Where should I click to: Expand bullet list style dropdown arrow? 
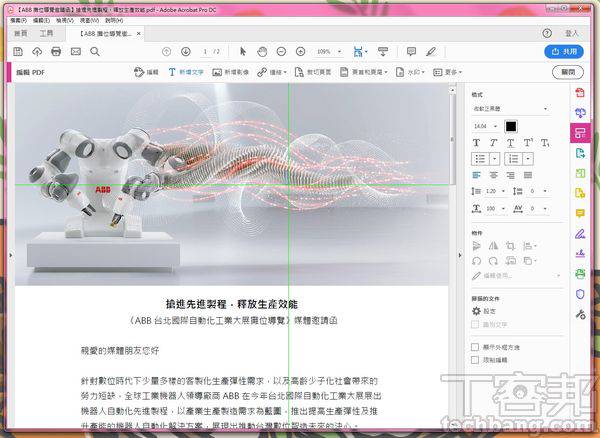[x=495, y=159]
